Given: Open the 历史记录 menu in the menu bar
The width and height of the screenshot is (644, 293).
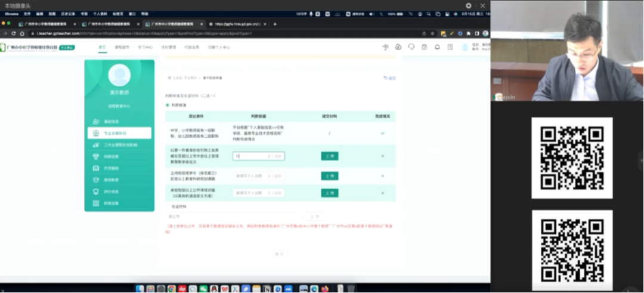Looking at the screenshot, I should pyautogui.click(x=68, y=14).
